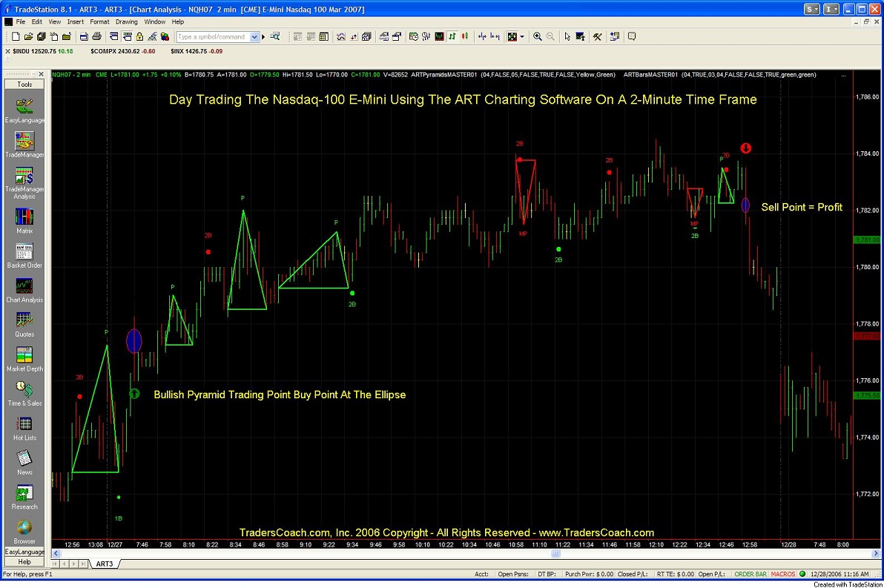Click the play arrow beside command box
The height and width of the screenshot is (588, 884).
click(x=263, y=37)
